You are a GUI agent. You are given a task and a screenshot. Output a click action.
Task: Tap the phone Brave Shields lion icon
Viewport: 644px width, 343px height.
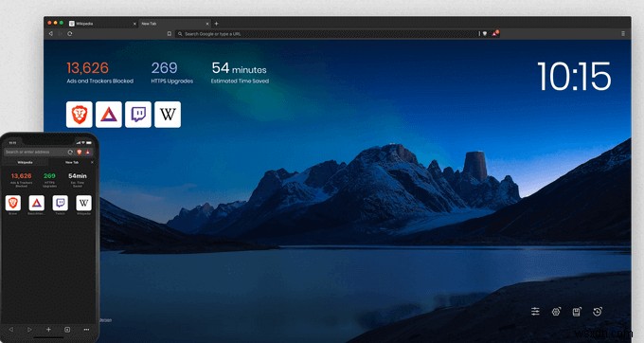click(x=80, y=152)
